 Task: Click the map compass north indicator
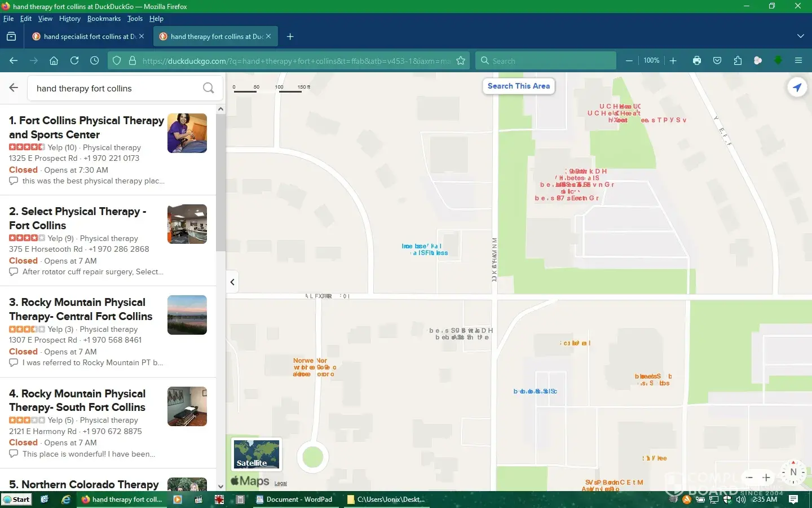[793, 472]
